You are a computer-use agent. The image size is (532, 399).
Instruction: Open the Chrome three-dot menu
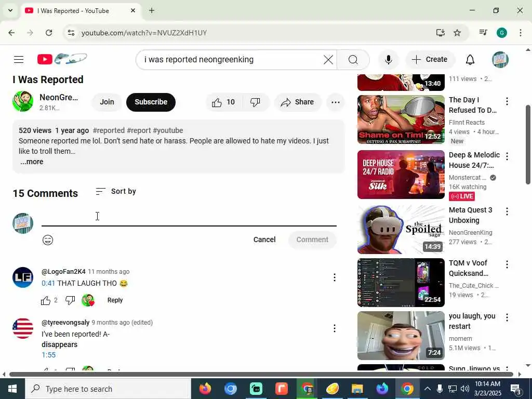[x=521, y=33]
